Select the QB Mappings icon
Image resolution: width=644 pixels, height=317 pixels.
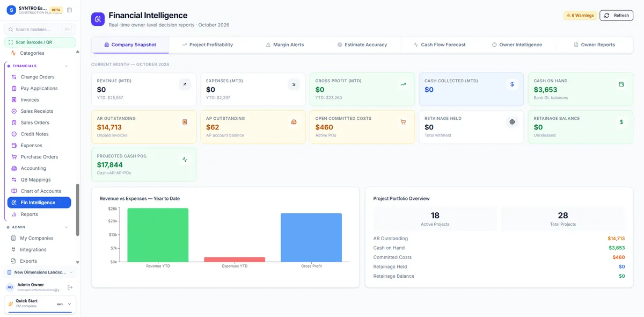pos(14,179)
